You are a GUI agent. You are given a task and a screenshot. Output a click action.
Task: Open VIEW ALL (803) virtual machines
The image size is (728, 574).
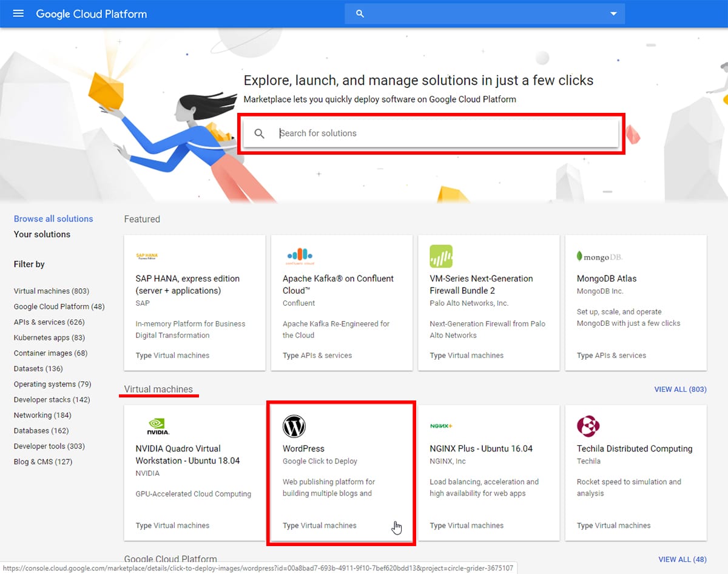680,390
